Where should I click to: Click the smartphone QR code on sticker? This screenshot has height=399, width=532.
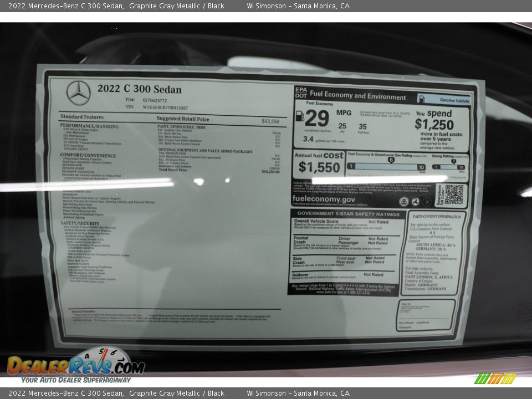[454, 195]
